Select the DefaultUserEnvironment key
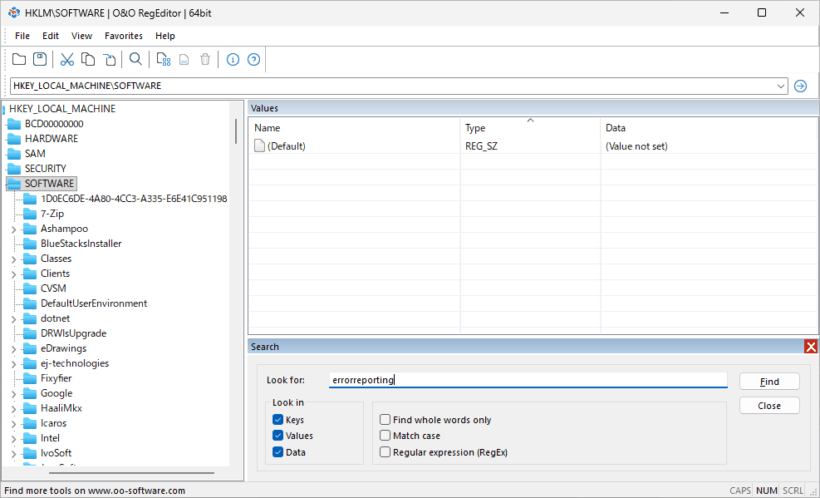 (x=94, y=303)
